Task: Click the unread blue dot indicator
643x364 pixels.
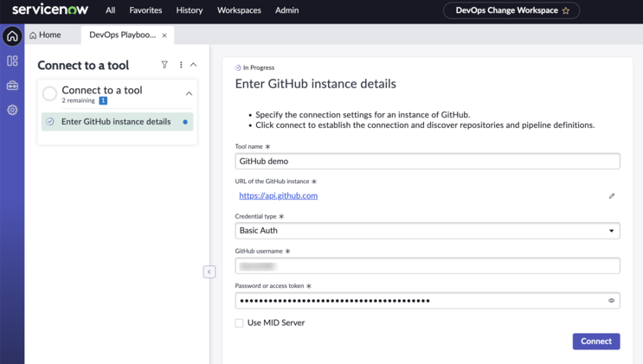Action: [185, 122]
